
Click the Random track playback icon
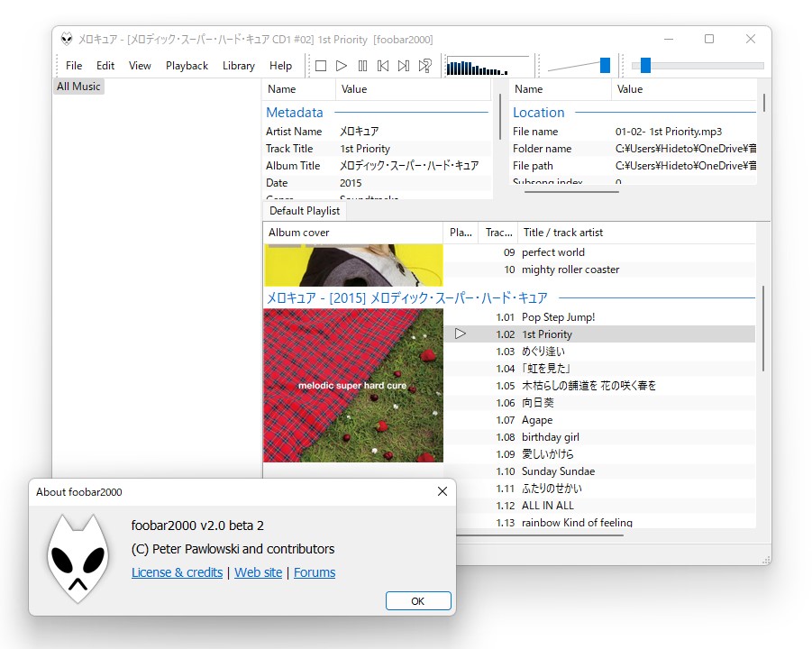pos(424,65)
